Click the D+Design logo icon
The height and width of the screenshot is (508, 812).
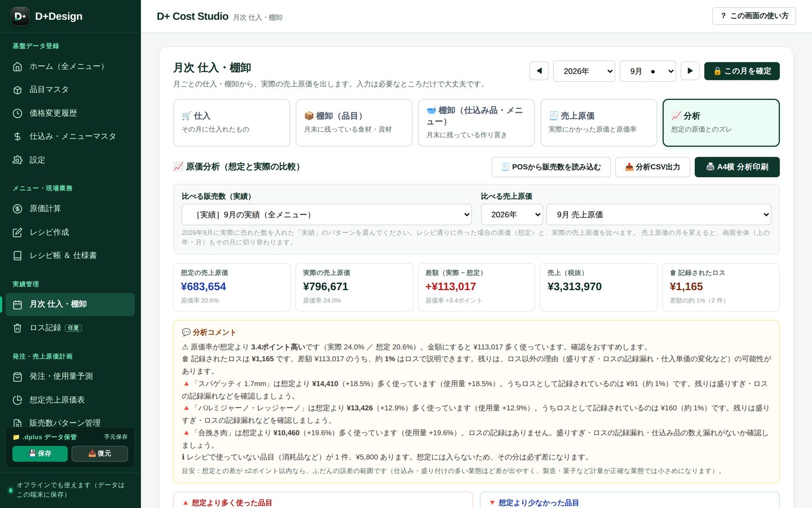pyautogui.click(x=20, y=16)
